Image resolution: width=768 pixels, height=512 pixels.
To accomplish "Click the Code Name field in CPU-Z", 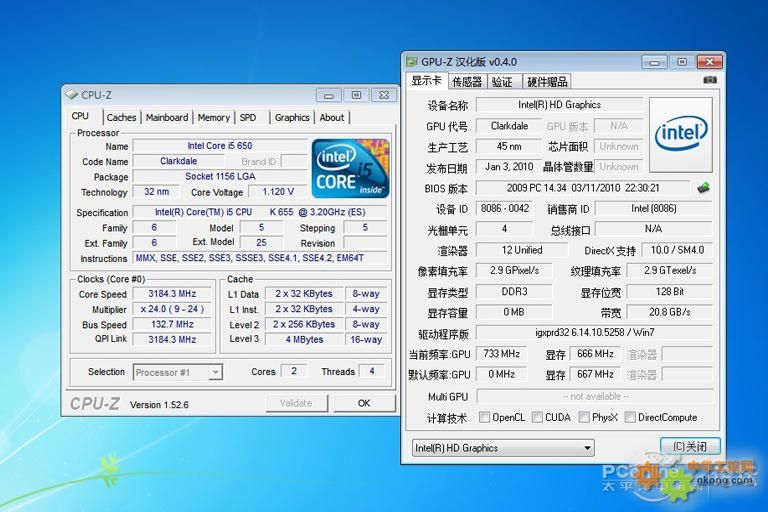I will point(178,161).
